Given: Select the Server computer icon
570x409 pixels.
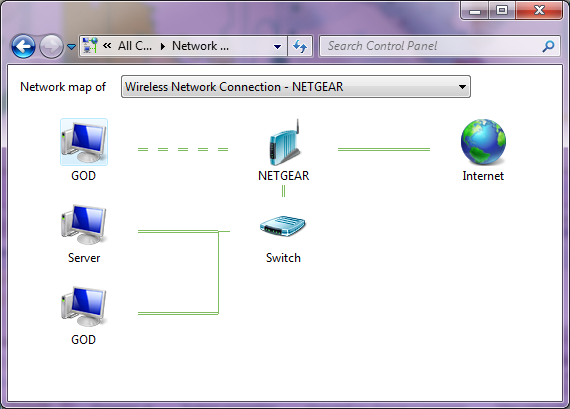Looking at the screenshot, I should pos(84,224).
